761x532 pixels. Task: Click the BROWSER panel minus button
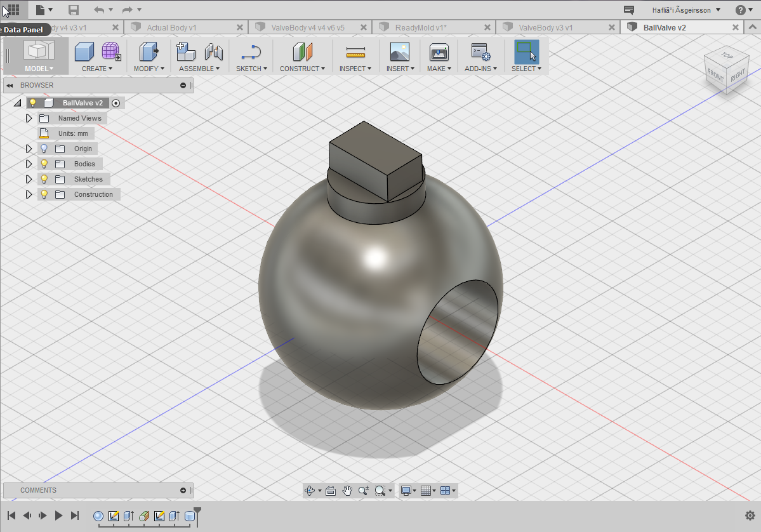coord(183,86)
